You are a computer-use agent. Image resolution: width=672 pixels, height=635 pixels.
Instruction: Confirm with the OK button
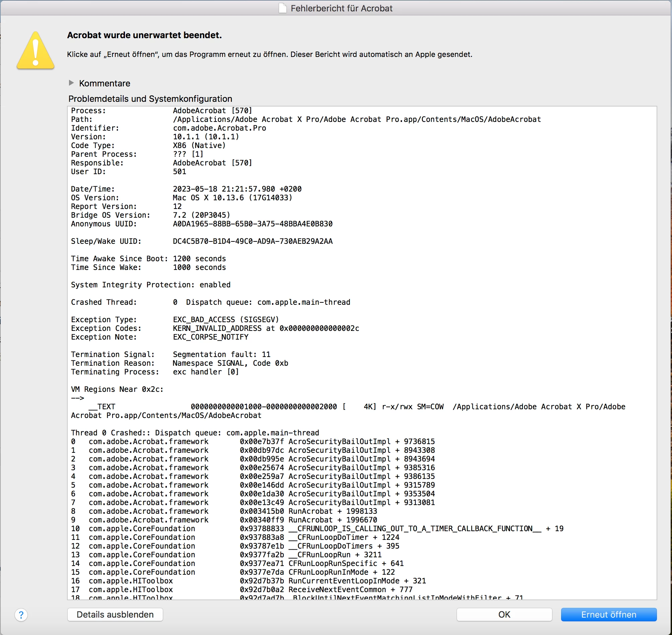tap(504, 614)
